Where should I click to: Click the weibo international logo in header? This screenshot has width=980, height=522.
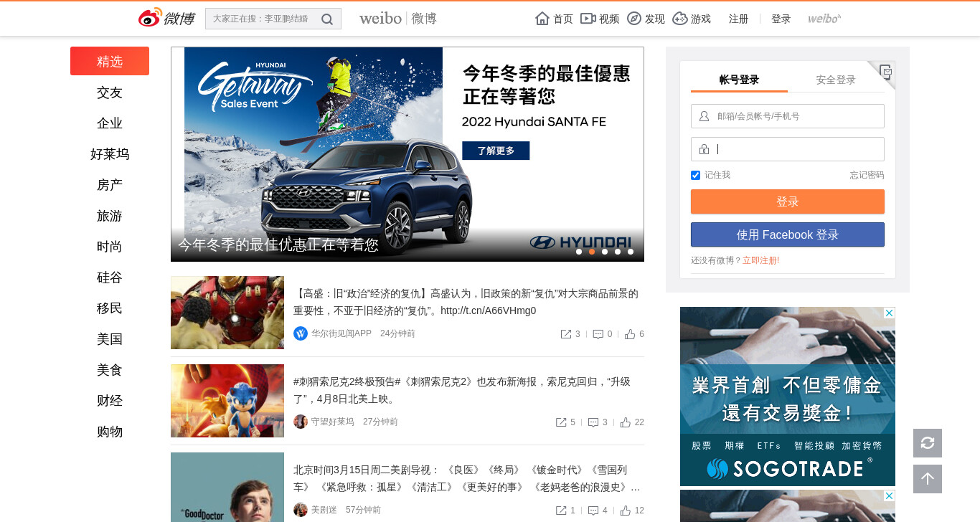824,19
